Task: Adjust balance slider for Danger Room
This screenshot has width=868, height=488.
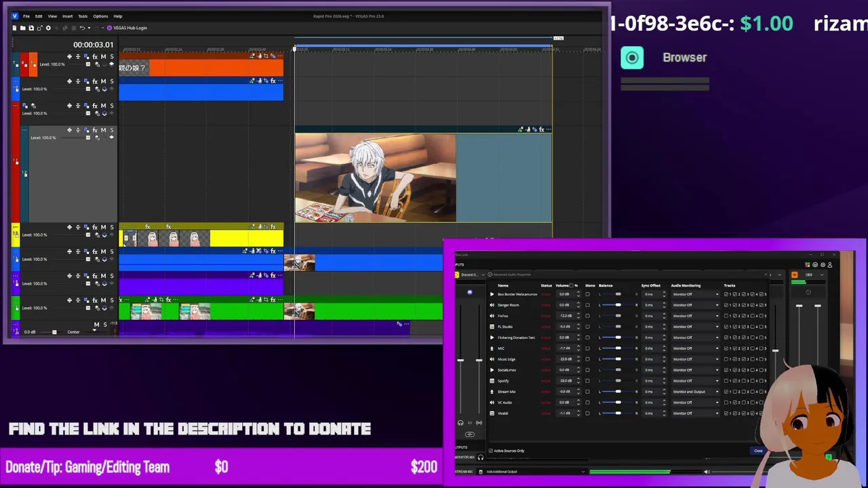Action: coord(618,305)
